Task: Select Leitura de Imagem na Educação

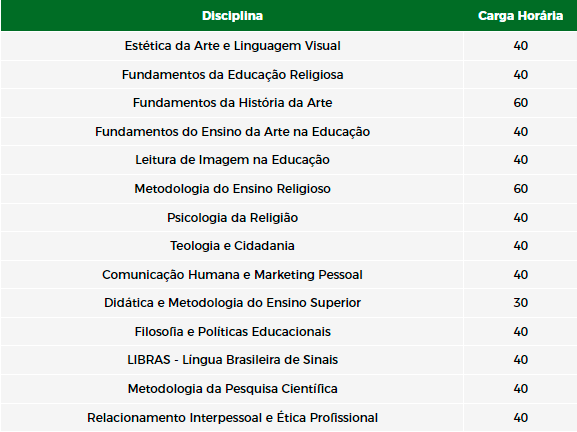Action: click(232, 160)
